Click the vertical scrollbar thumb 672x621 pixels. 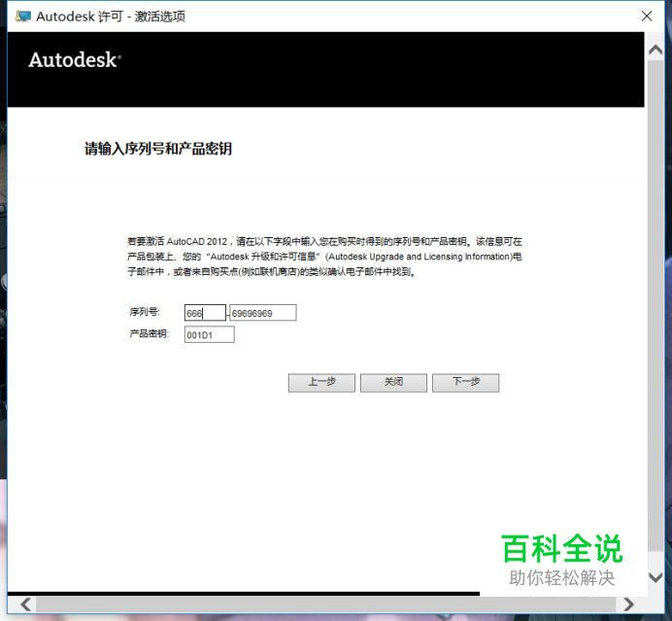(655, 305)
